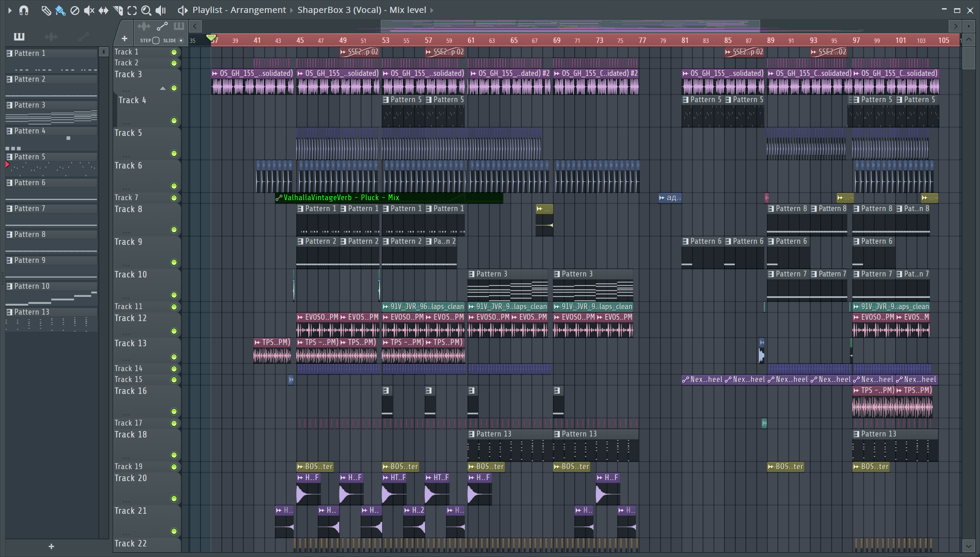Select the Playback scrub tool

161,10
